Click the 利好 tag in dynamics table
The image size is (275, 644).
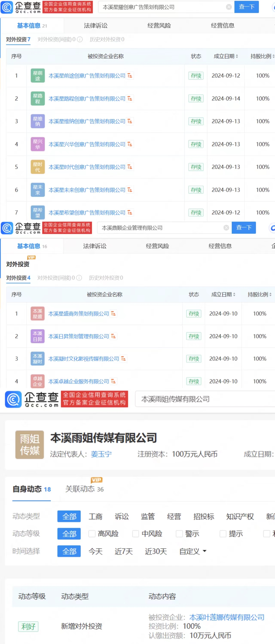pos(28,626)
